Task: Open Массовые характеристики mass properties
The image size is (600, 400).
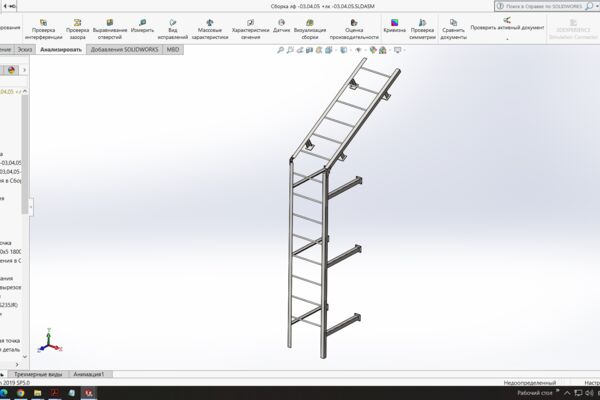Action: pos(210,29)
